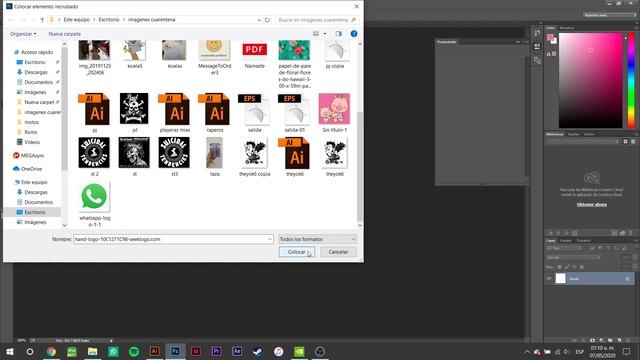Switch to the Muestras tab
Image resolution: width=640 pixels, height=360 pixels.
(x=567, y=28)
